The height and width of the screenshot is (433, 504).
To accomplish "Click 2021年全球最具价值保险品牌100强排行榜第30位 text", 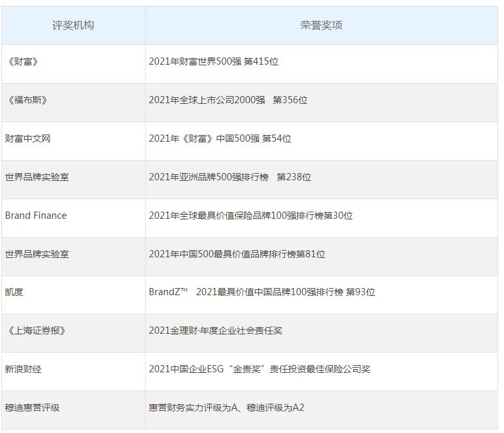I will pyautogui.click(x=251, y=216).
